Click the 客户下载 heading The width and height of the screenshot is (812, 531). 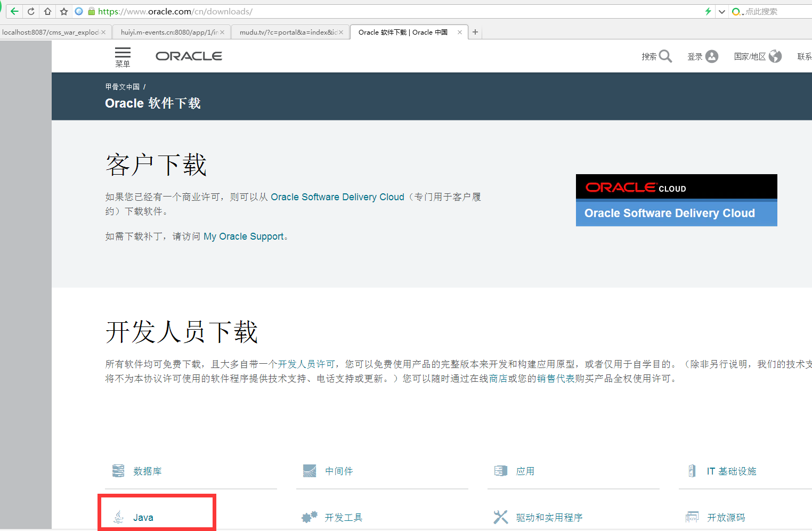(156, 165)
